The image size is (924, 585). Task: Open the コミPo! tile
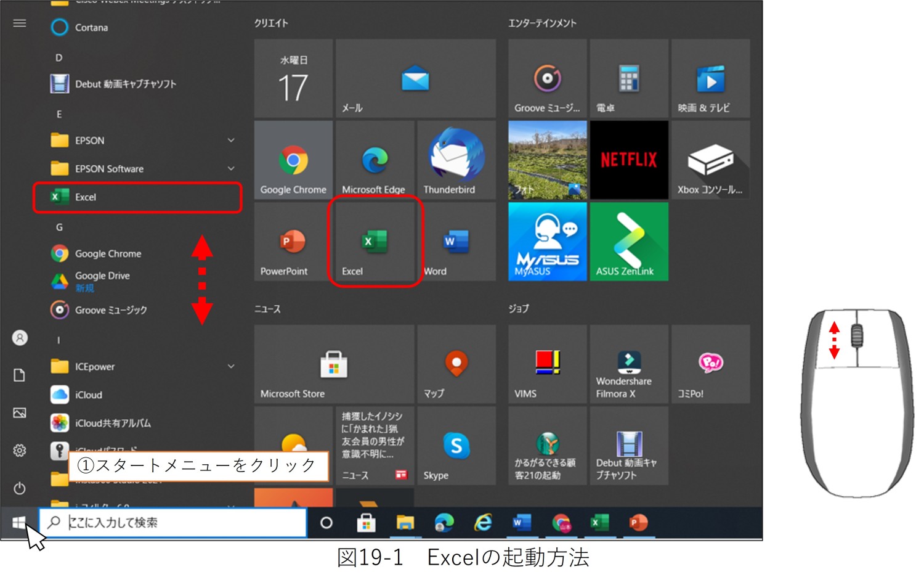711,364
